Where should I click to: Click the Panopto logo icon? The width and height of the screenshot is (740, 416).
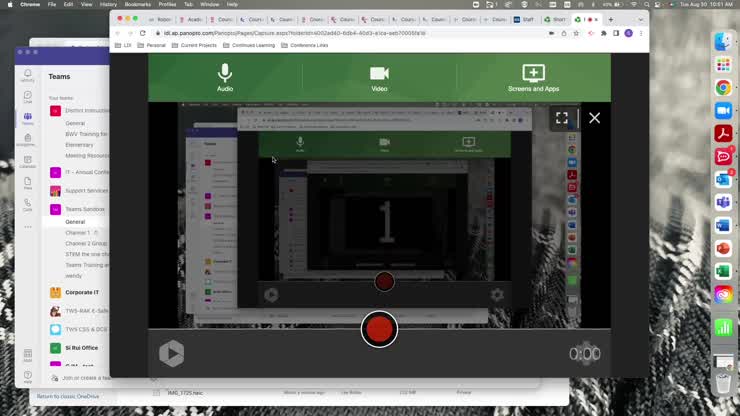click(171, 352)
